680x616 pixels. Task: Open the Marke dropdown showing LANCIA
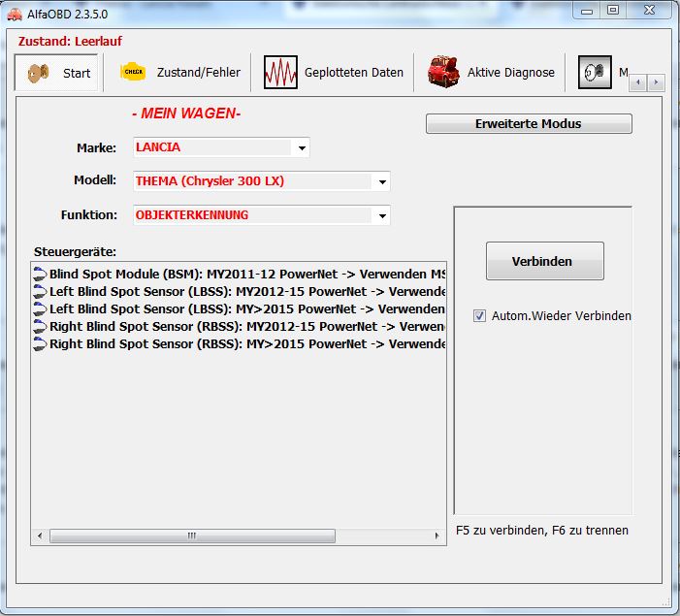302,148
